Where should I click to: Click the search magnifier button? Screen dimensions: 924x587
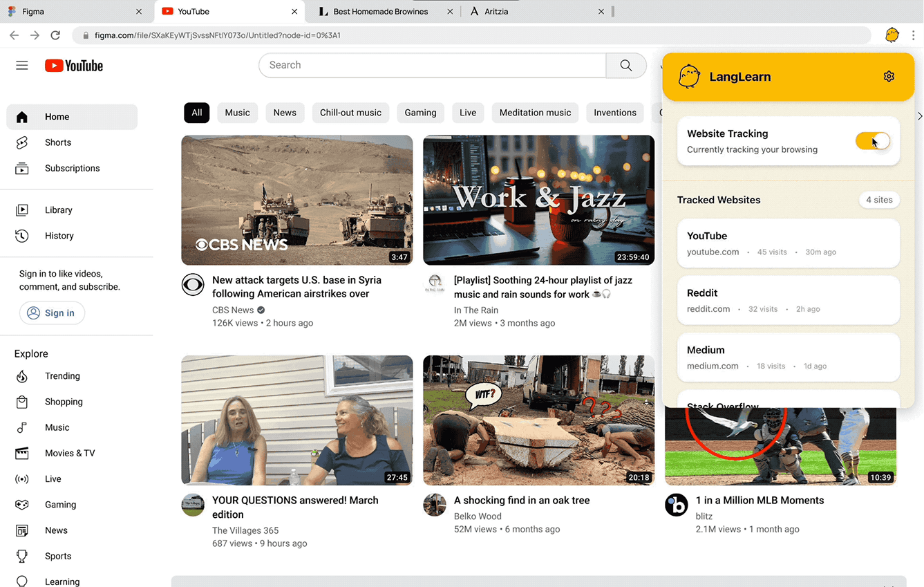point(626,65)
